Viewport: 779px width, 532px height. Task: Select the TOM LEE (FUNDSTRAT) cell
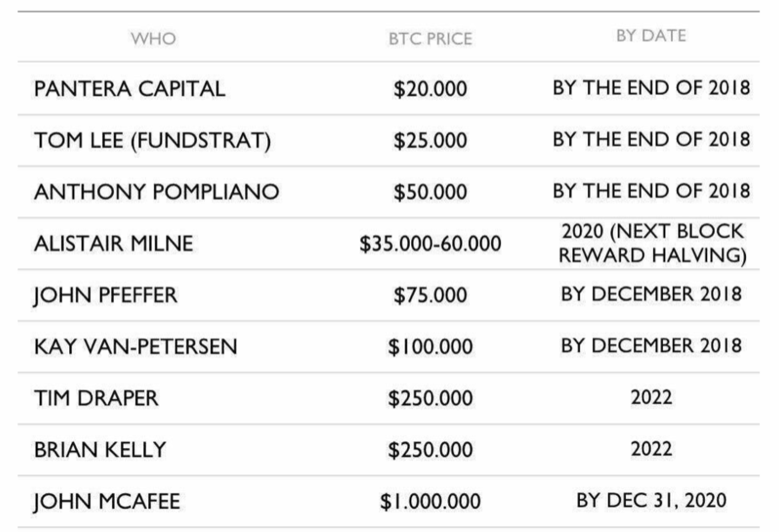(152, 141)
